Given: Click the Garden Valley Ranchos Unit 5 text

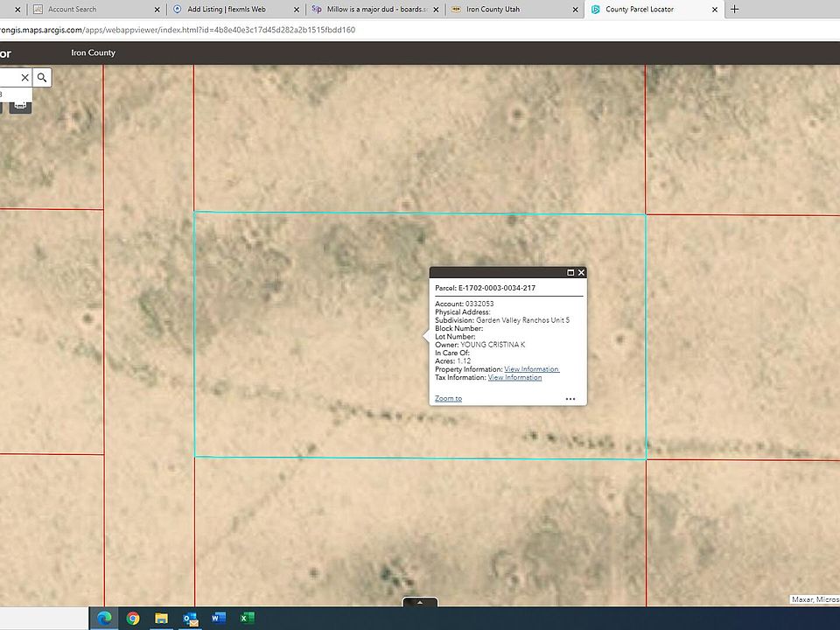Looking at the screenshot, I should tap(523, 320).
